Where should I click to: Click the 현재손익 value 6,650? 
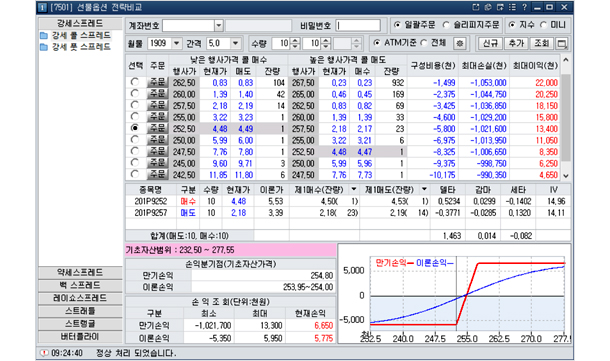(x=323, y=326)
